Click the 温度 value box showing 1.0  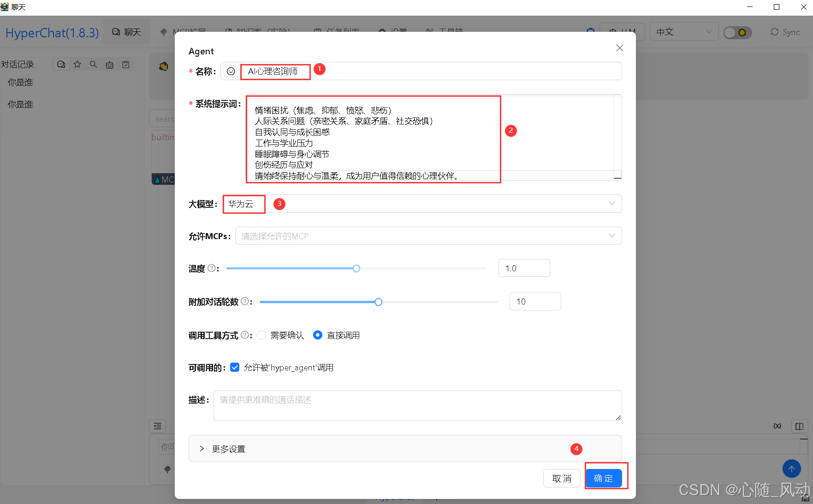tap(524, 268)
